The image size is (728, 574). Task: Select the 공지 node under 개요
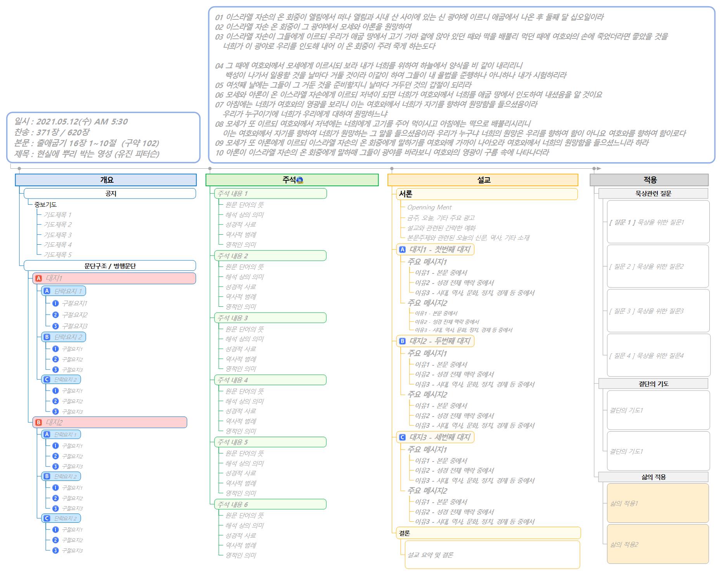[x=110, y=194]
